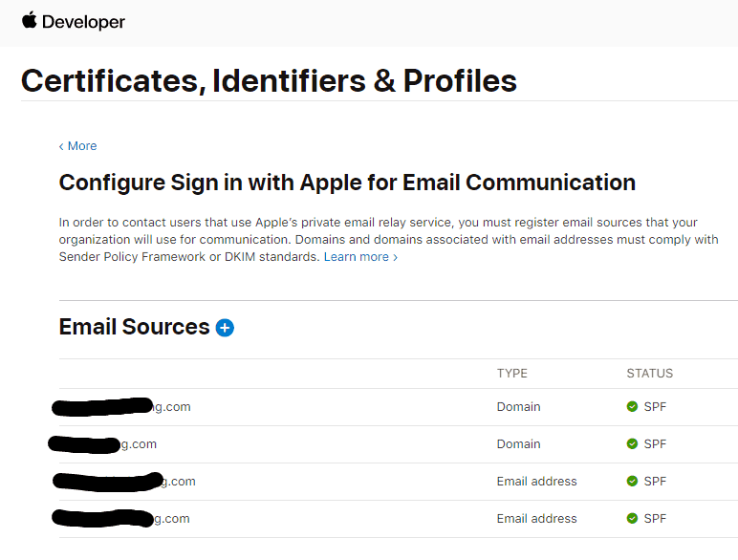
Task: Click the Apple logo icon
Action: point(30,20)
